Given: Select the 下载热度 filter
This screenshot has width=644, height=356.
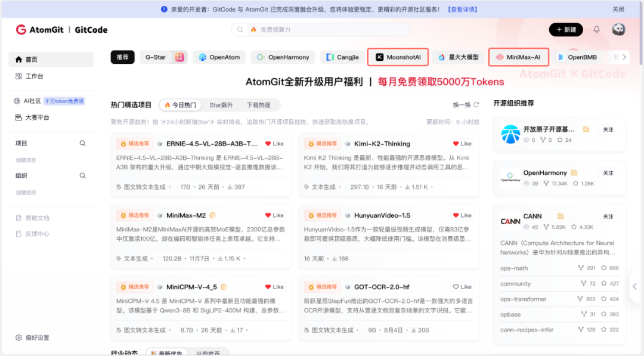Looking at the screenshot, I should [x=258, y=105].
